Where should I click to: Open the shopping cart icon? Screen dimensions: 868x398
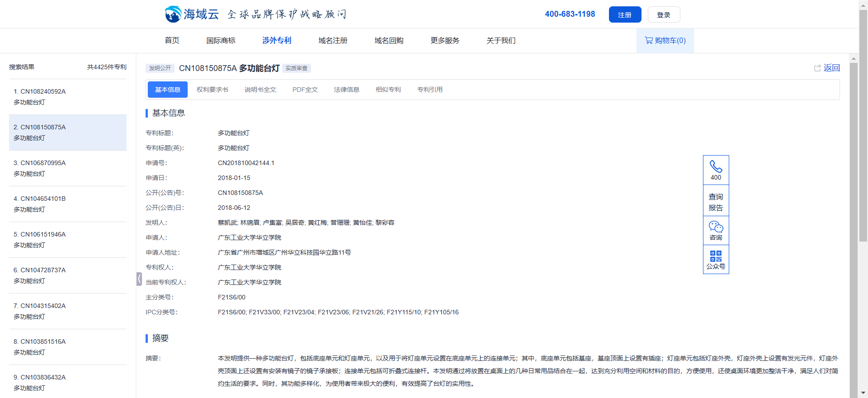click(x=649, y=40)
